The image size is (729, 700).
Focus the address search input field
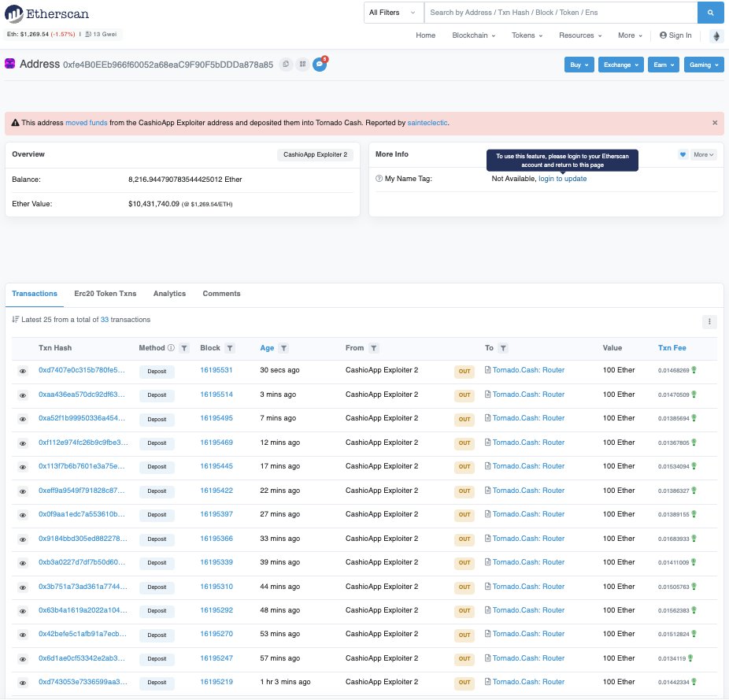pos(561,13)
